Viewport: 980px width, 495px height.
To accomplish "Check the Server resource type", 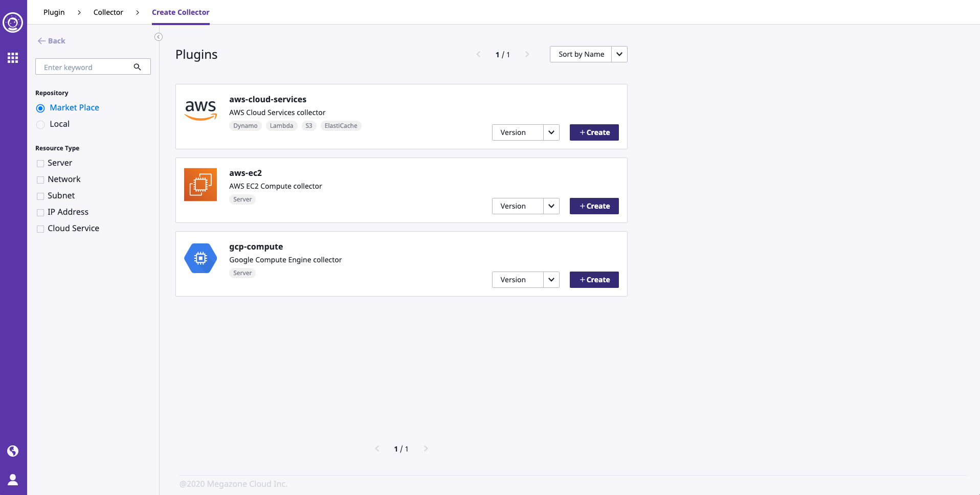I will 40,164.
